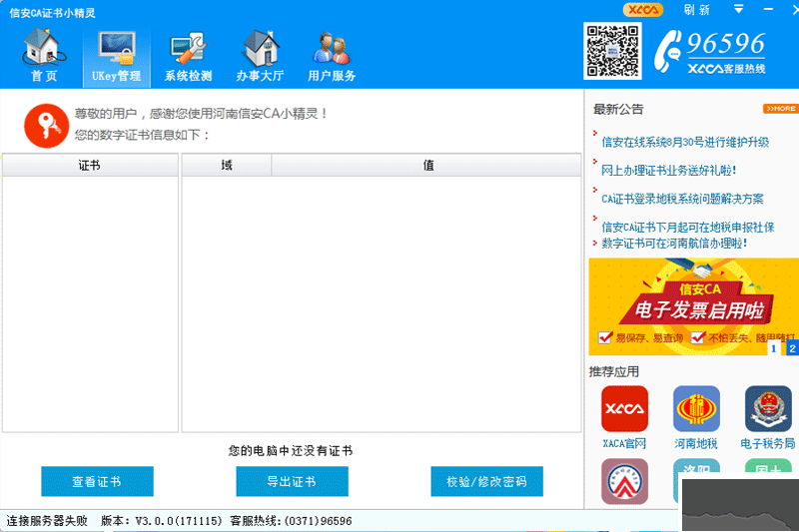
Task: Click 客服热线:(0371)96596 in status bar
Action: coord(291,521)
